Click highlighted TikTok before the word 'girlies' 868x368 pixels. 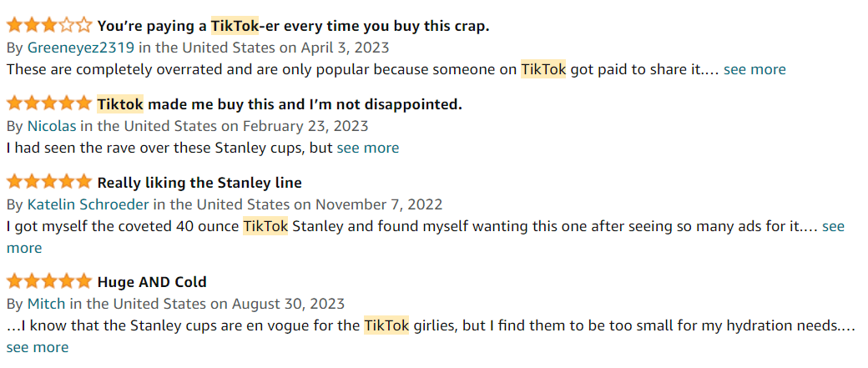point(386,325)
